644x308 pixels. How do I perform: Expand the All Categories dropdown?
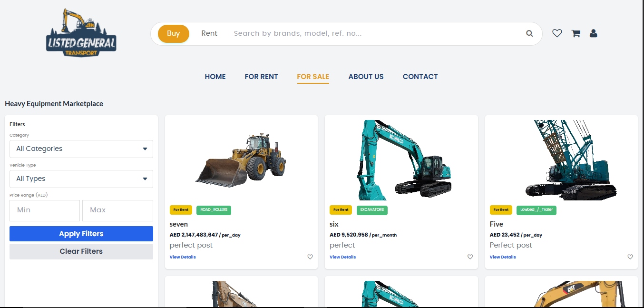(81, 149)
